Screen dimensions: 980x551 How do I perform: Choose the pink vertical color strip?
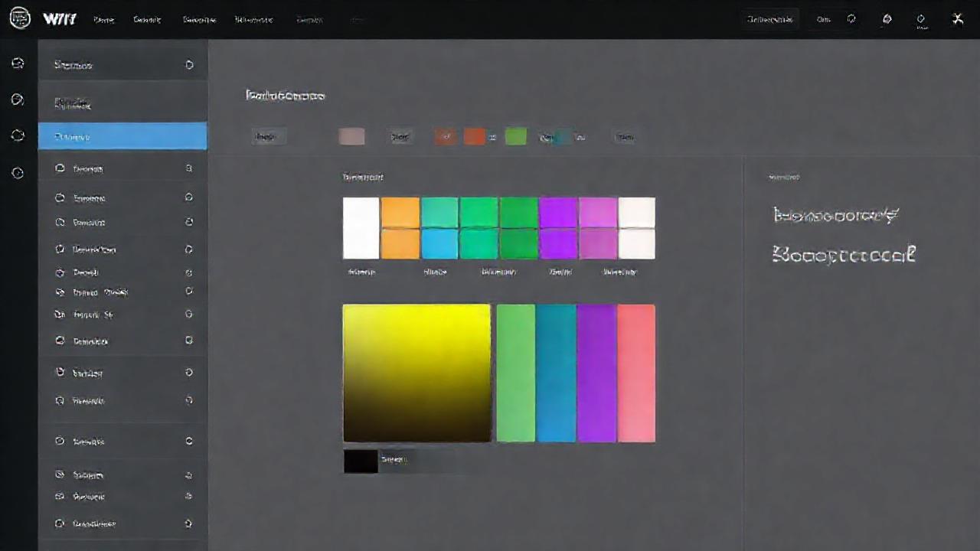coord(636,373)
